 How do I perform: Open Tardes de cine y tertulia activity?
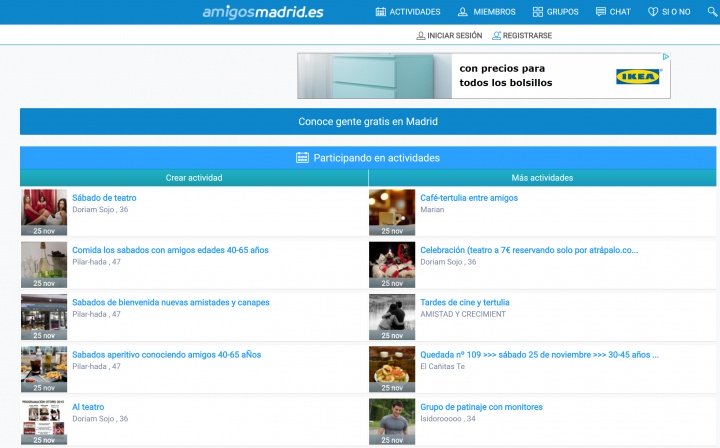click(x=465, y=302)
